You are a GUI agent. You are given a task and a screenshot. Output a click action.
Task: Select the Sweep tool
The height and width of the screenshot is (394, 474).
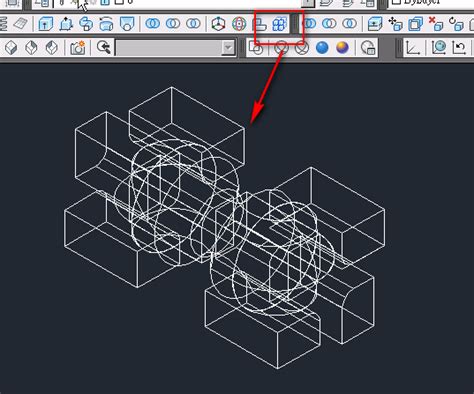coord(86,24)
